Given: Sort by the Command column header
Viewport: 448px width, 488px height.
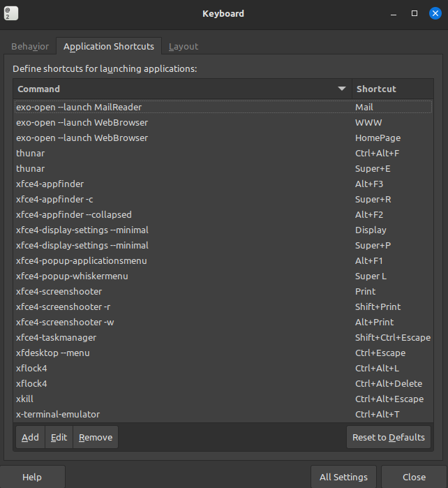Looking at the screenshot, I should tap(182, 89).
